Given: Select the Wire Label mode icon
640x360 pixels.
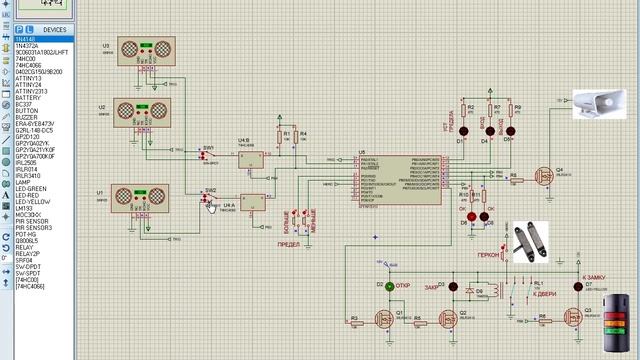Looking at the screenshot, I should click(x=6, y=14).
